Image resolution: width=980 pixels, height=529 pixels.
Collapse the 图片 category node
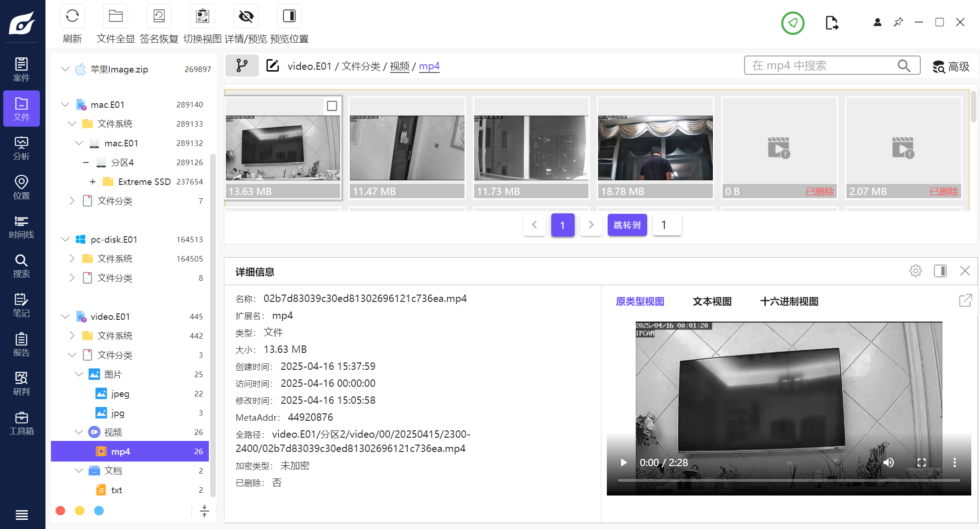[79, 374]
